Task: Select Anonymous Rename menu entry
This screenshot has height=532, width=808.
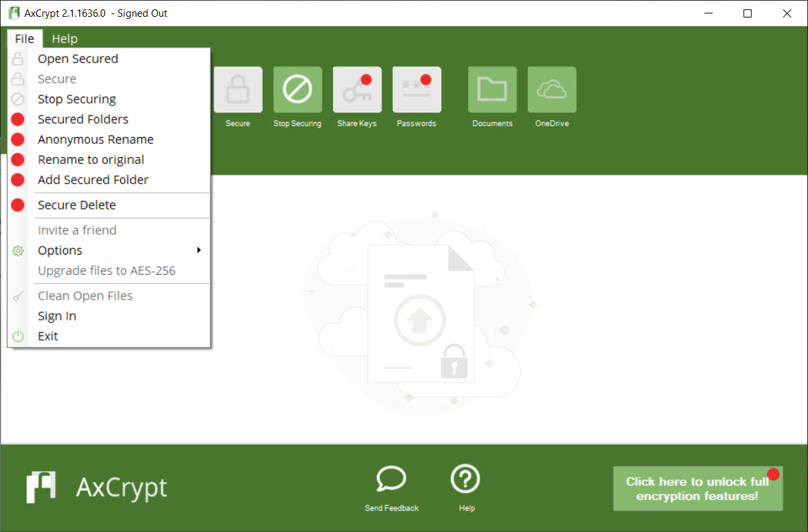Action: pos(109,140)
